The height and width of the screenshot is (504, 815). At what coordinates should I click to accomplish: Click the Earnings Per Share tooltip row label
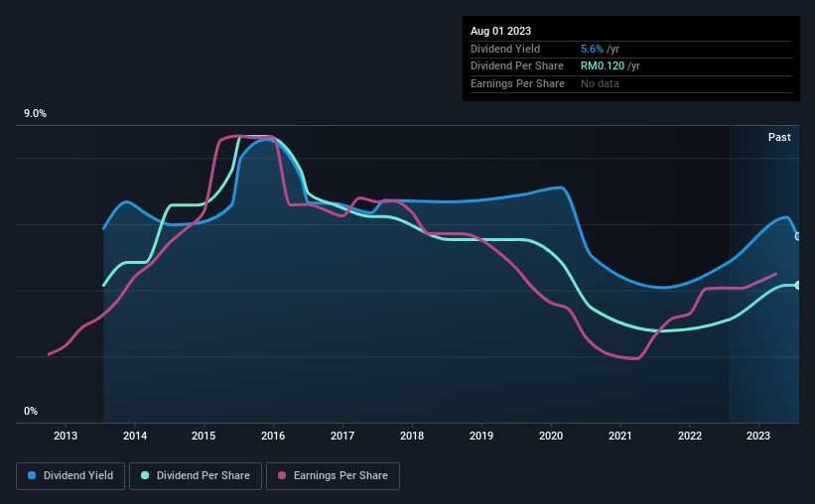[517, 83]
